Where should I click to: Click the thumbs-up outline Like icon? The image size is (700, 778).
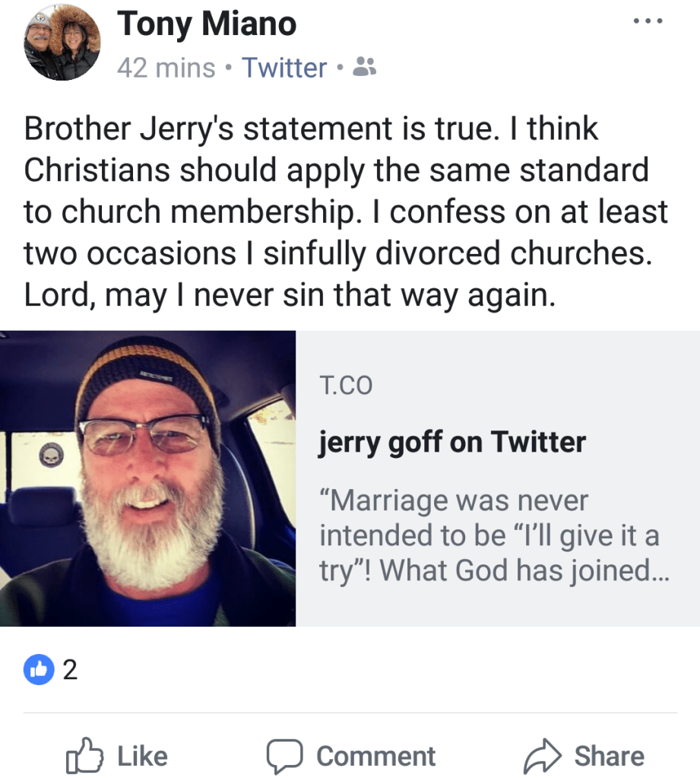click(x=84, y=756)
